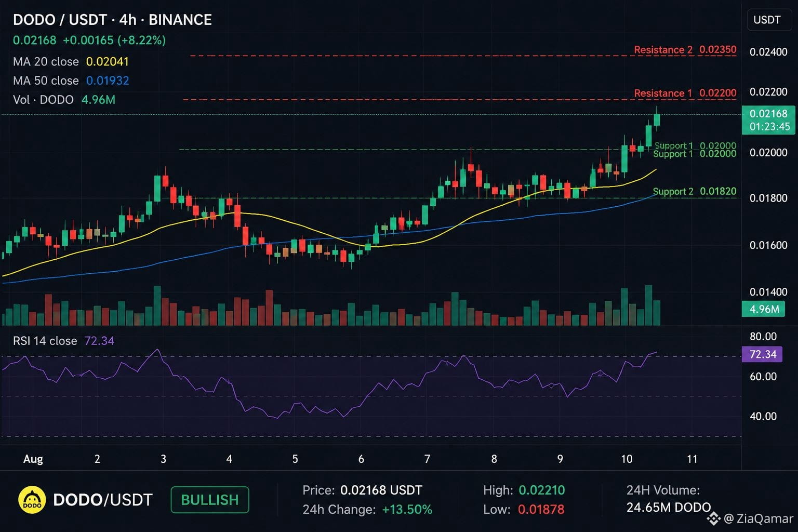This screenshot has height=532, width=798.
Task: Click day 5 on the time axis
Action: click(x=295, y=459)
